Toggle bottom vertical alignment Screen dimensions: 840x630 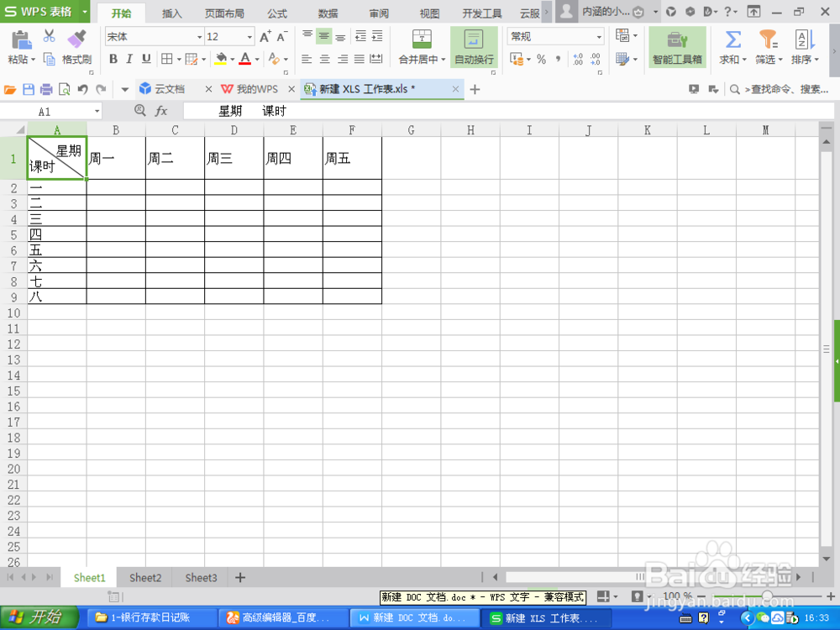341,36
